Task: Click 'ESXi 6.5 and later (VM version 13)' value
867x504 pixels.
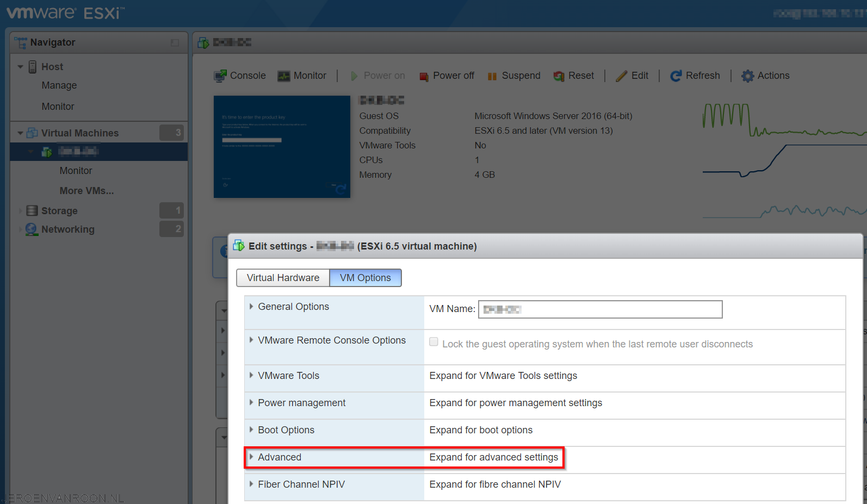Action: 543,130
